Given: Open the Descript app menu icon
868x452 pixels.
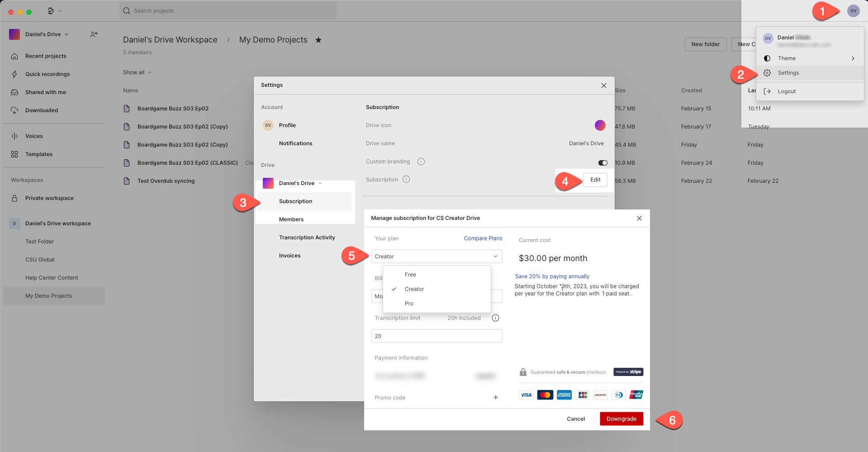Looking at the screenshot, I should click(51, 11).
